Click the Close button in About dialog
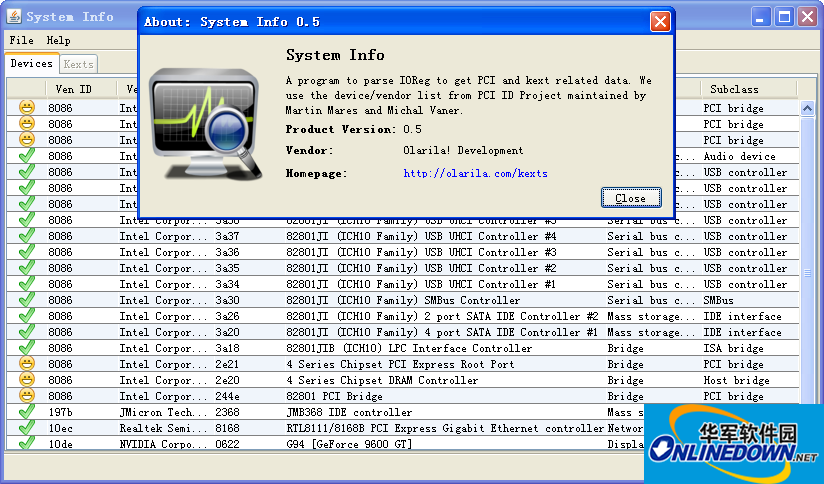This screenshot has width=824, height=484. pos(631,198)
